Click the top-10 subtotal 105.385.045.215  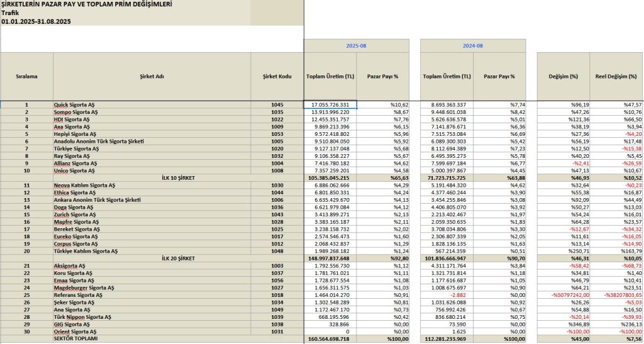330,178
